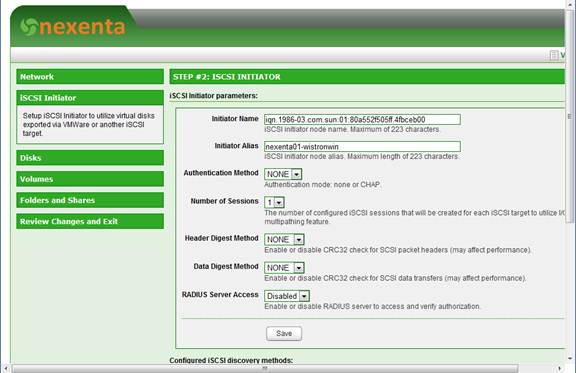Viewport: 576px width, 373px height.
Task: Click the Nexenta logo
Action: pyautogui.click(x=72, y=27)
